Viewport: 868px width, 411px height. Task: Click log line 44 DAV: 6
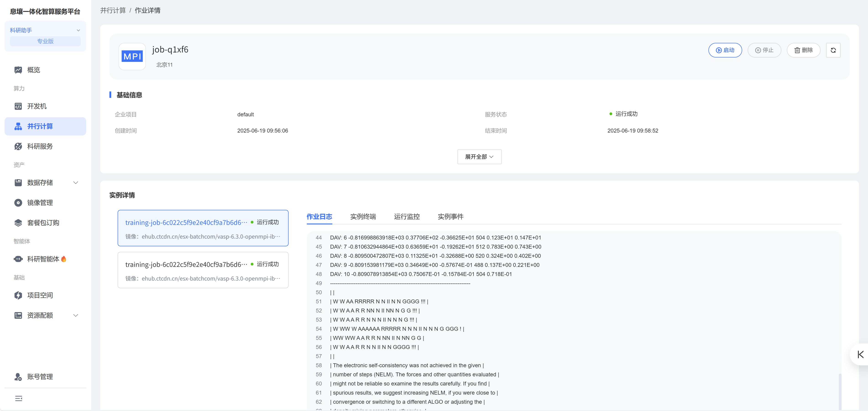(x=435, y=238)
